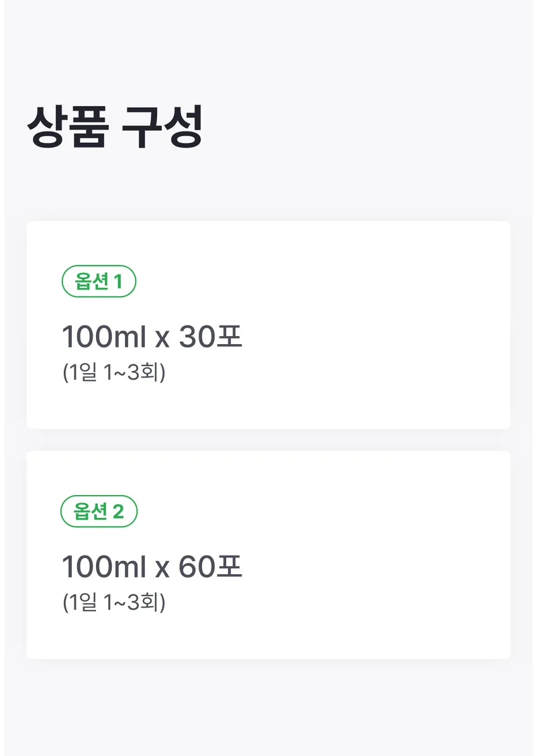Click the 100ml x 60포 product text

[x=152, y=567]
